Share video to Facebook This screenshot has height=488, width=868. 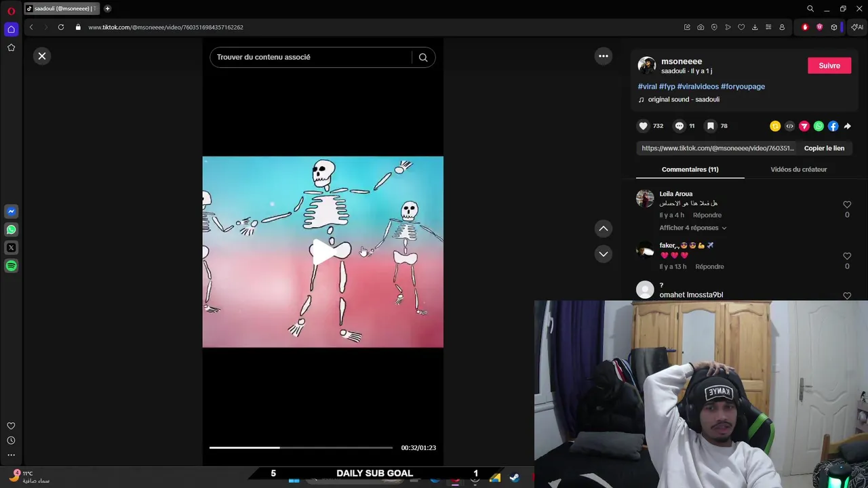tap(833, 126)
